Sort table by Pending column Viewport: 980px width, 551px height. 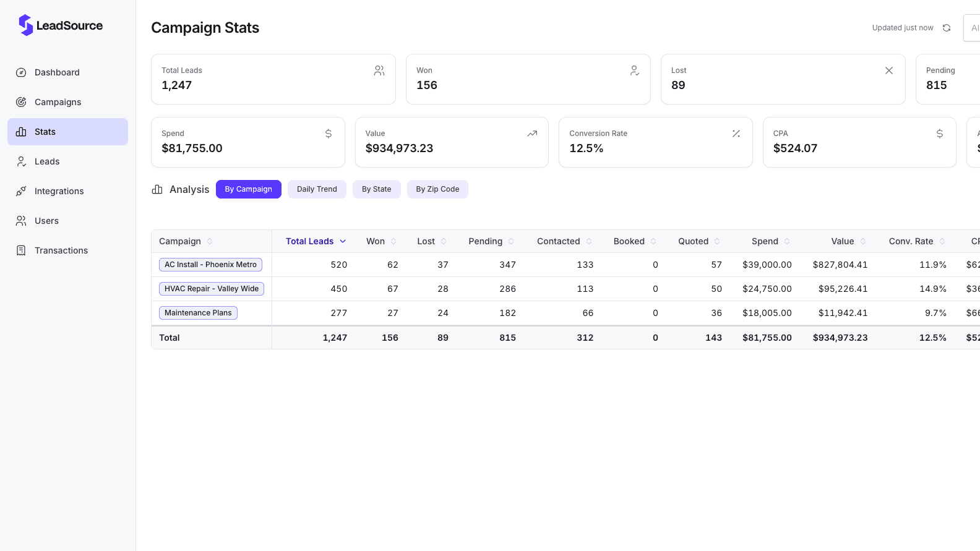pyautogui.click(x=491, y=241)
